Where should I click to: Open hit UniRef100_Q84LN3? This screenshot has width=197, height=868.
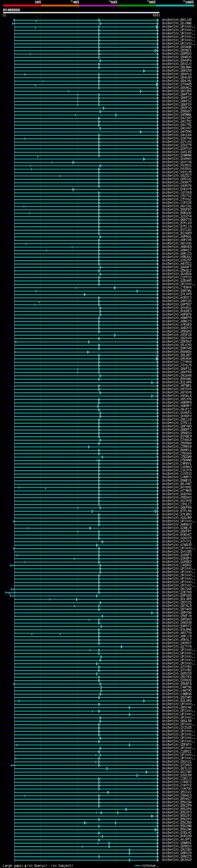pyautogui.click(x=177, y=78)
